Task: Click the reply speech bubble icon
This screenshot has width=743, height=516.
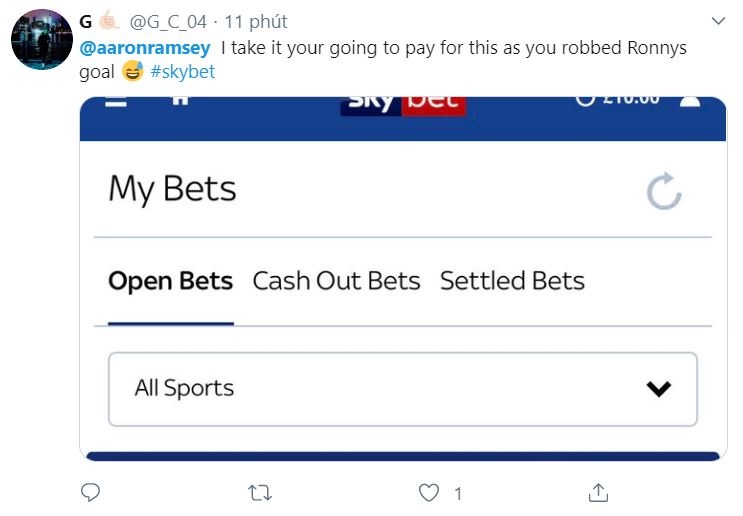Action: pyautogui.click(x=90, y=492)
